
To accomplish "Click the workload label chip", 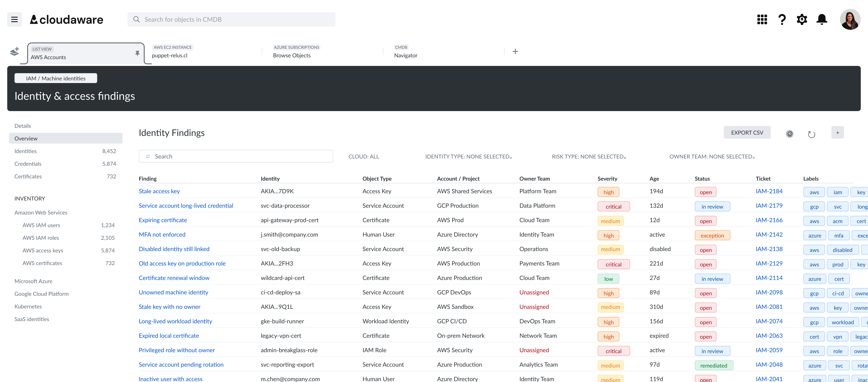I will click(843, 322).
